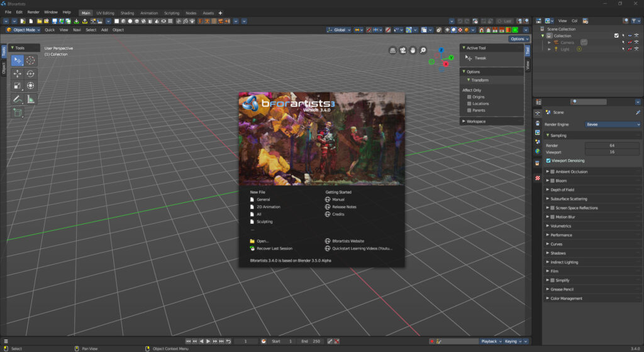This screenshot has height=352, width=644.
Task: Expand the Workspace panel
Action: [492, 121]
